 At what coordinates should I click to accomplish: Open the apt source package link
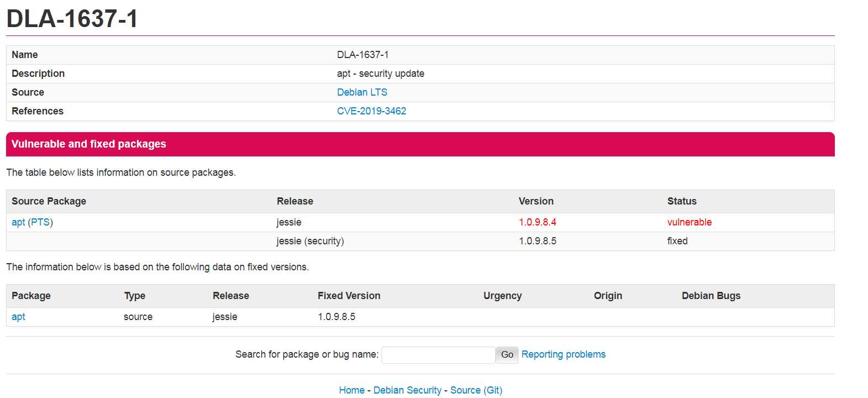click(x=18, y=222)
